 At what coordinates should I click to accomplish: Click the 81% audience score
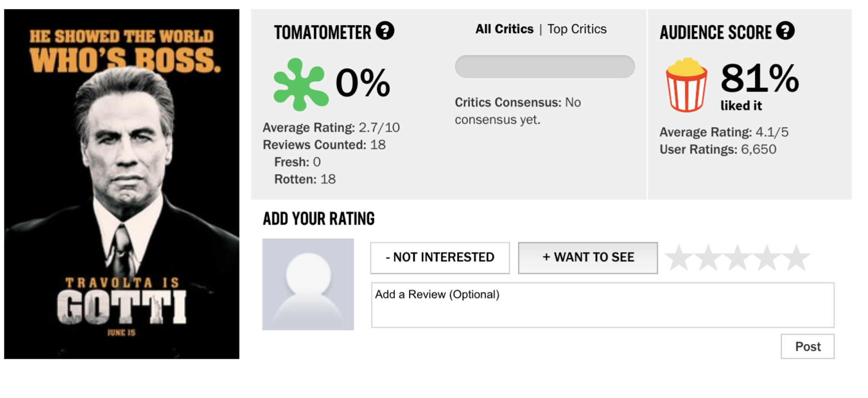[x=760, y=78]
